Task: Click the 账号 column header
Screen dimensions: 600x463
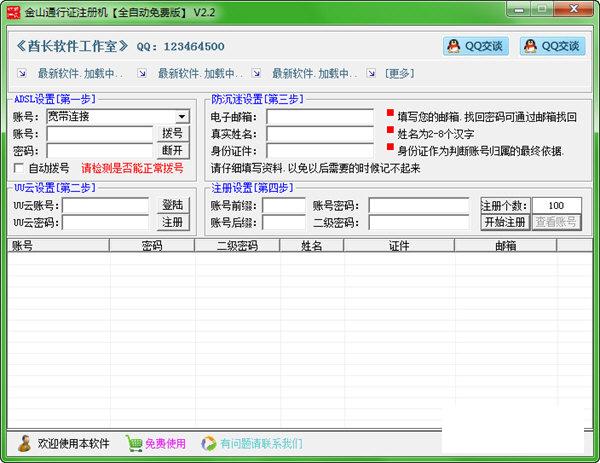Action: 22,245
